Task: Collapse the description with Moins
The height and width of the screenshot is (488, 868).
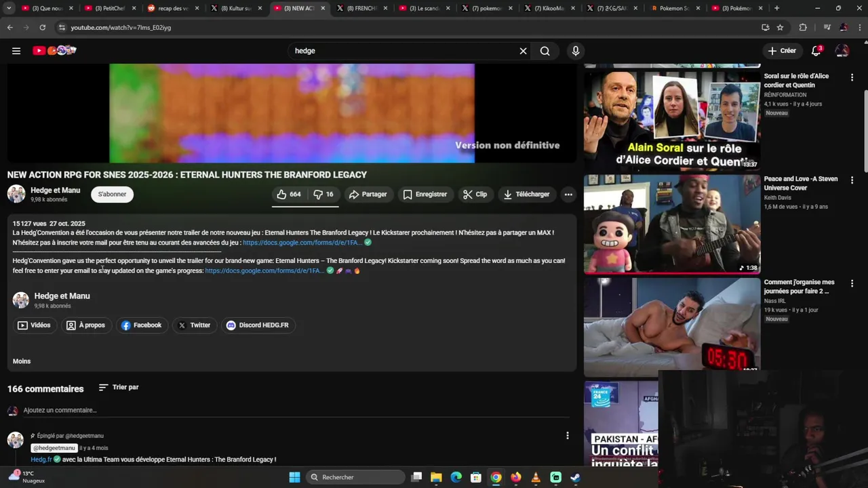Action: point(22,361)
